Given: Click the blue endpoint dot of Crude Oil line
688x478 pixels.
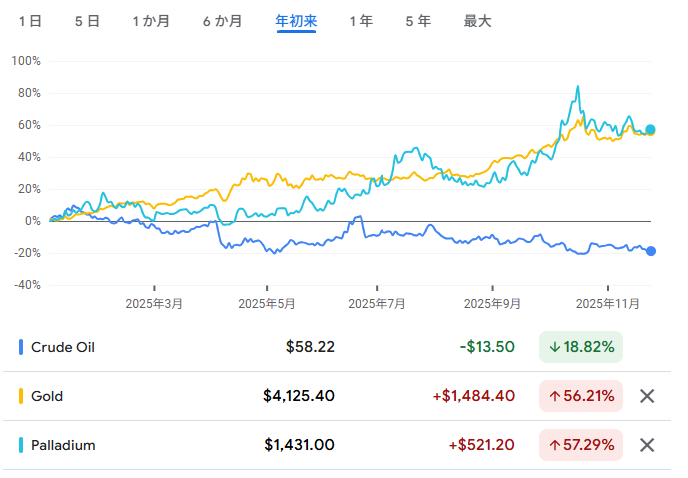Looking at the screenshot, I should click(651, 251).
